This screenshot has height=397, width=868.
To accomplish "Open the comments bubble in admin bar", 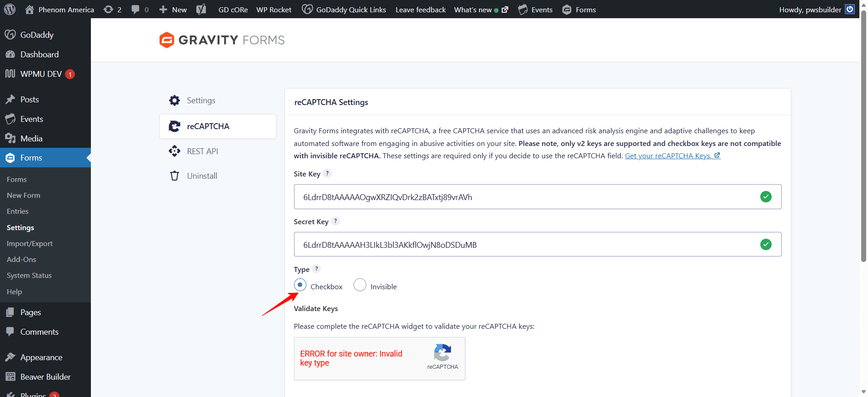I will click(x=135, y=10).
